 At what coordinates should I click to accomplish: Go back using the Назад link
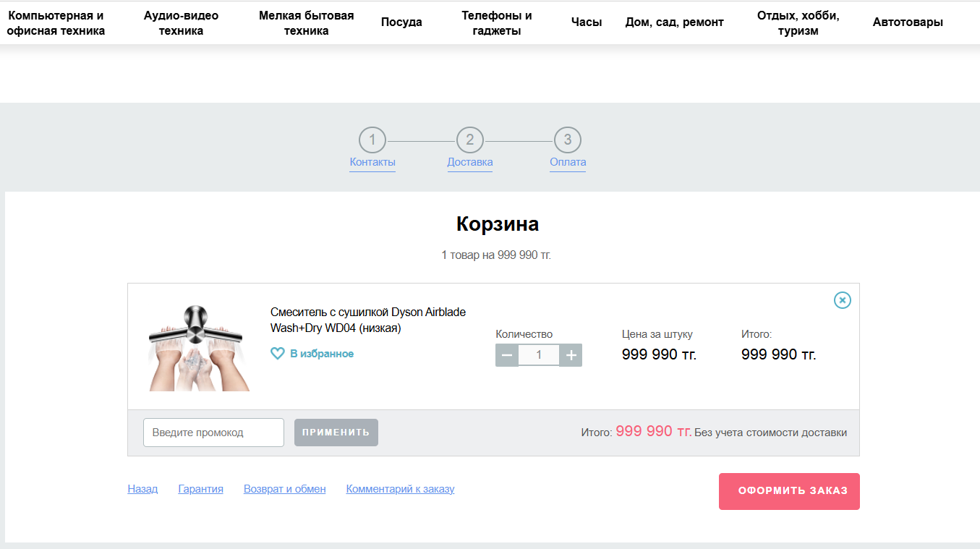click(x=142, y=488)
